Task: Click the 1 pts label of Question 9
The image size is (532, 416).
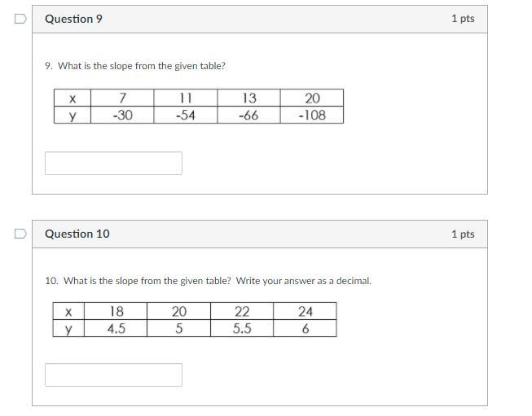Action: click(463, 19)
